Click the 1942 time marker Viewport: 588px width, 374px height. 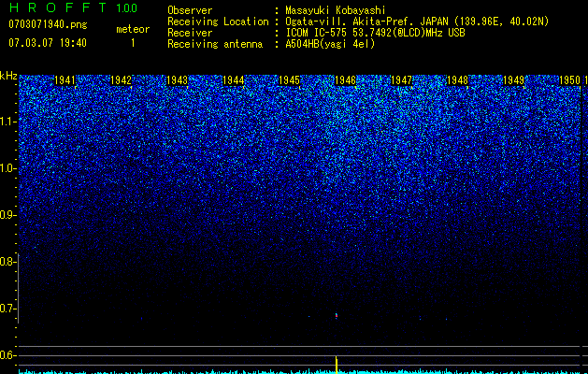click(x=122, y=80)
